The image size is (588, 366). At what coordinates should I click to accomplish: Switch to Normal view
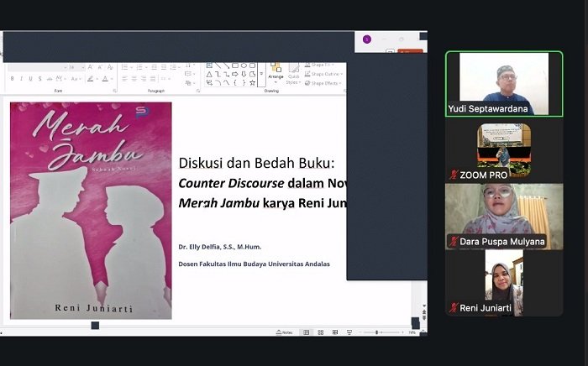coord(306,332)
